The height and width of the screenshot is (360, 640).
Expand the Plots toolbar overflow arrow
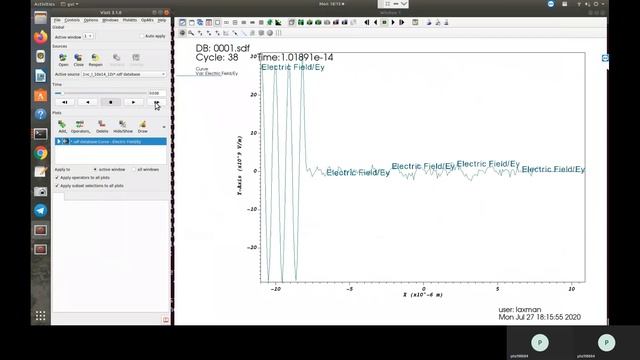click(164, 127)
